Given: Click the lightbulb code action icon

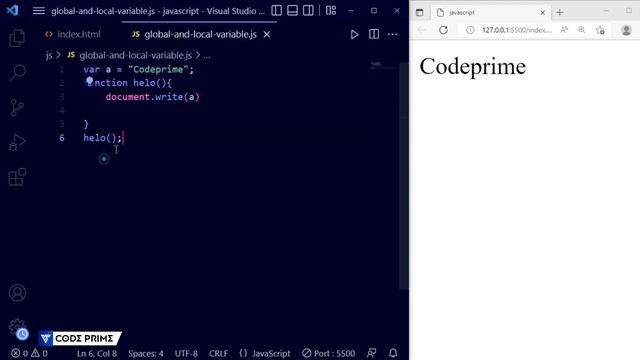Looking at the screenshot, I should 89,82.
